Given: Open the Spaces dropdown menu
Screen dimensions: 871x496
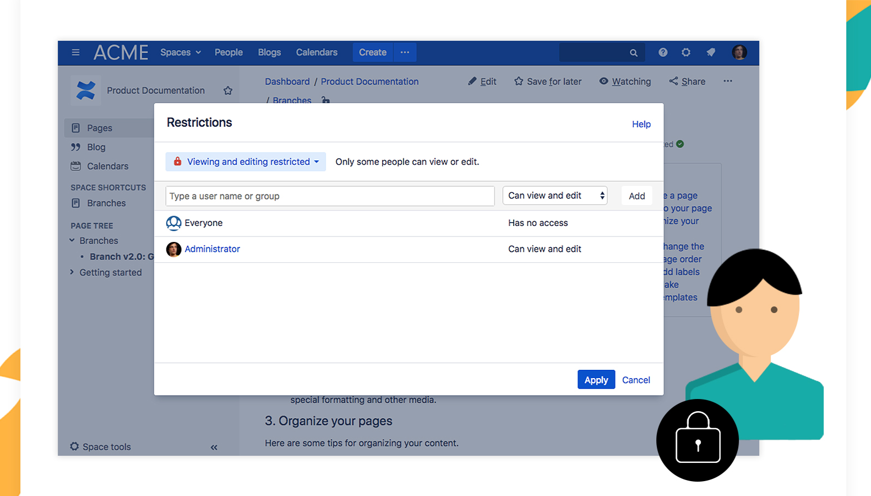Looking at the screenshot, I should [181, 52].
